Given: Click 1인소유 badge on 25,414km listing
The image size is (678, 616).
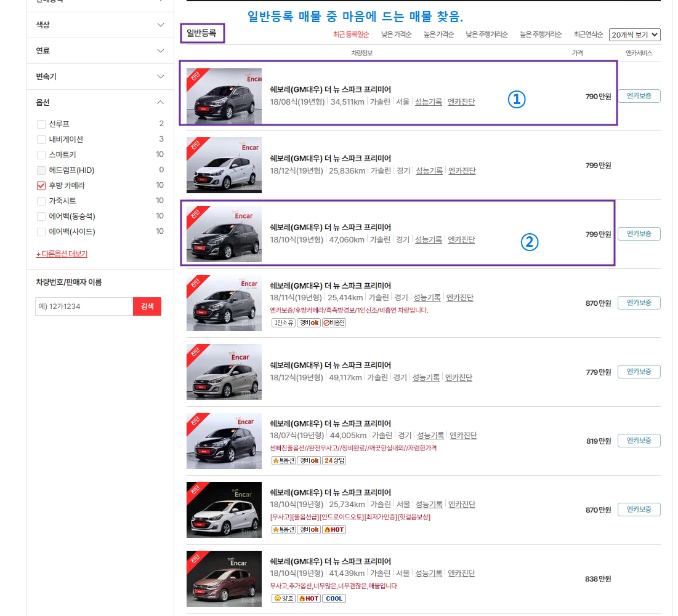Looking at the screenshot, I should point(284,322).
